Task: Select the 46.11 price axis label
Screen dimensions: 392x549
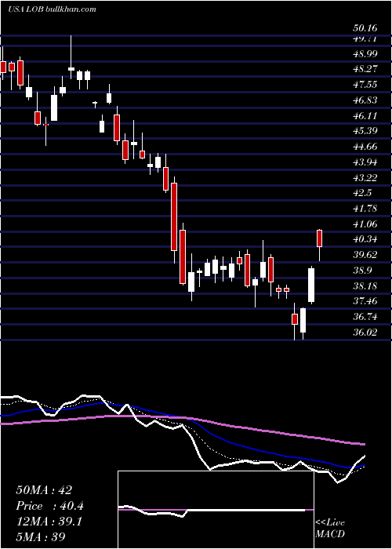Action: tap(365, 115)
